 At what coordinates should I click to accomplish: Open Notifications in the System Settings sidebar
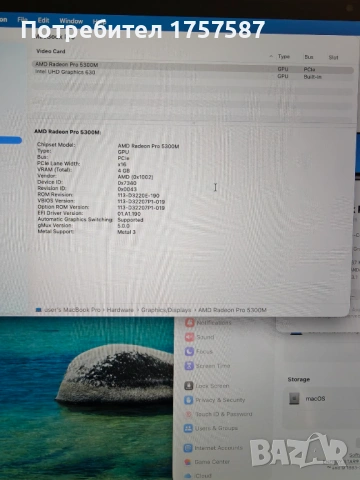point(208,322)
